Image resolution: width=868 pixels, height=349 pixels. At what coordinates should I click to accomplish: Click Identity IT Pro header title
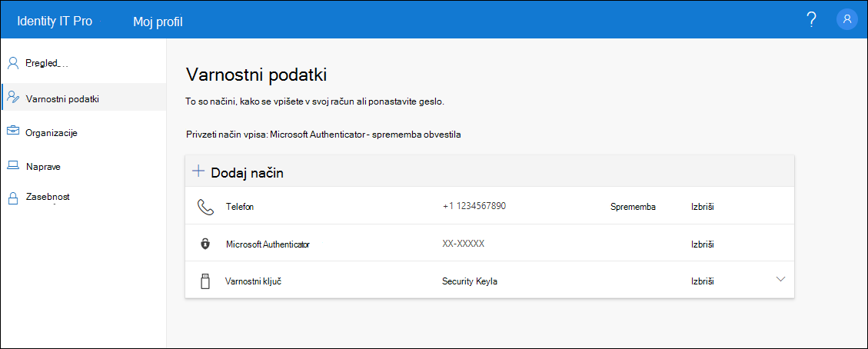coord(55,21)
